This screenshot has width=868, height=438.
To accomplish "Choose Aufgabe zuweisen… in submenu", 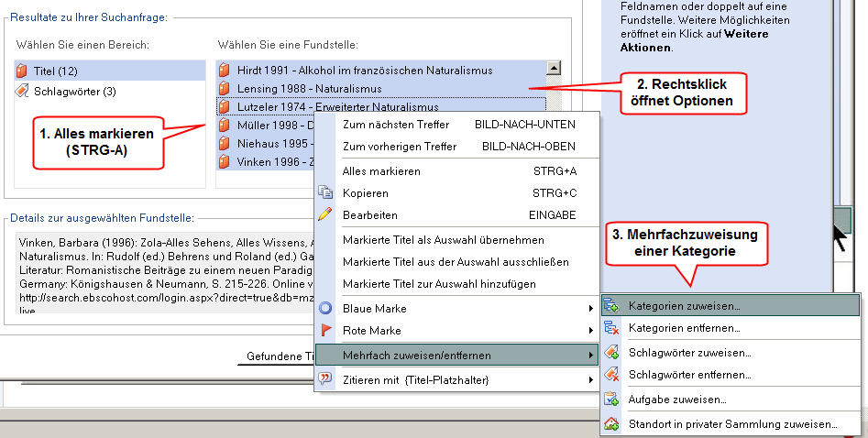I will pos(731,400).
